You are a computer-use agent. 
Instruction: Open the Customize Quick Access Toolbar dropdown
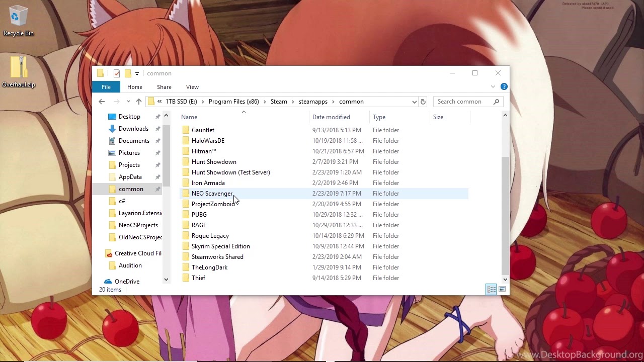click(137, 74)
